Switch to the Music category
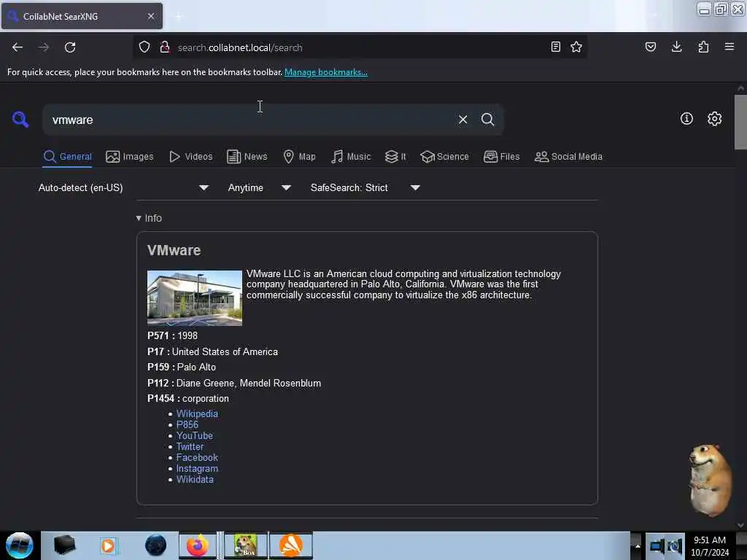747x560 pixels. [351, 157]
